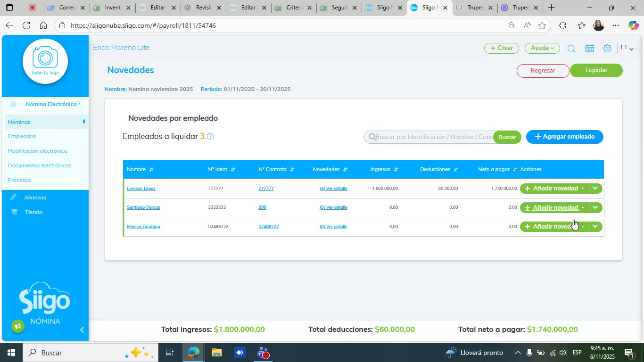
Task: Open Añadir novedad dropdown for Monica Zanabria
Action: coord(554,227)
